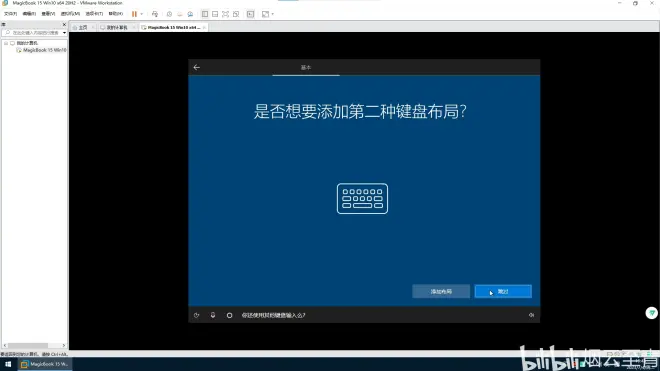Close the library panel

click(64, 24)
